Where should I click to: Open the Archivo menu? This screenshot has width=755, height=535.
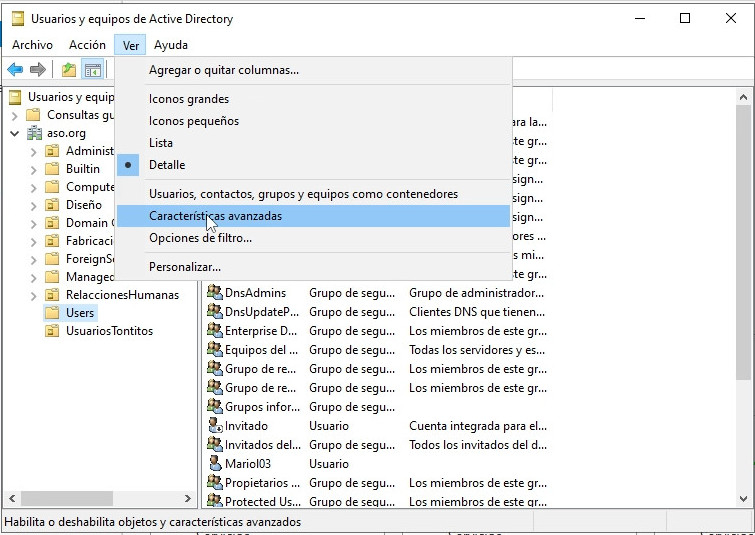(x=32, y=45)
